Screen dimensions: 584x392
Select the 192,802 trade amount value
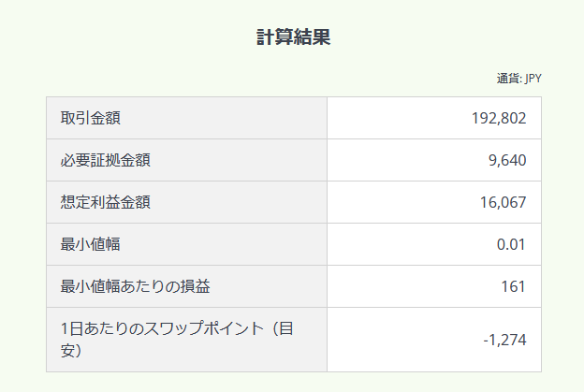tap(499, 118)
